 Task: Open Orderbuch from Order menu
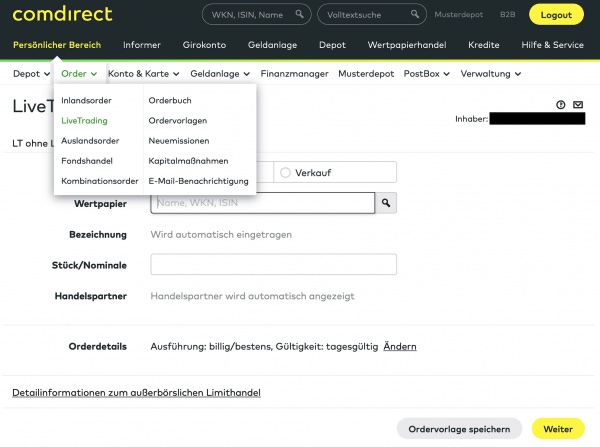tap(170, 100)
